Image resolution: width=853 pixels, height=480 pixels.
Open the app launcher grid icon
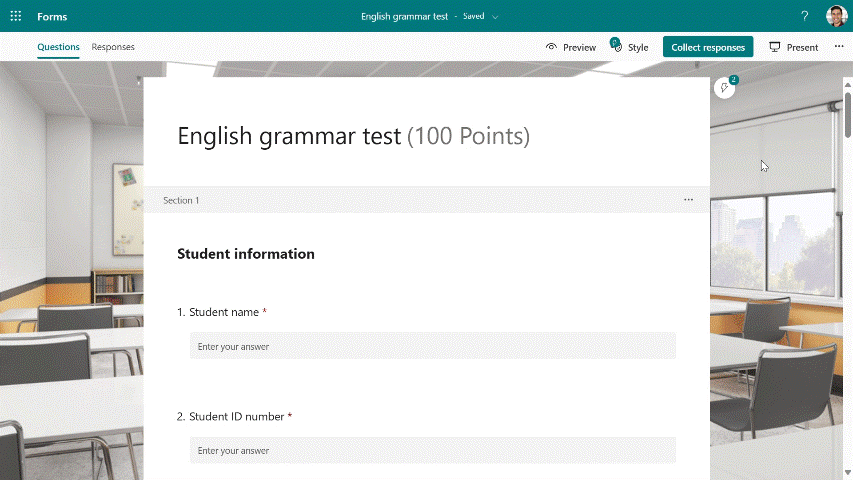(16, 16)
